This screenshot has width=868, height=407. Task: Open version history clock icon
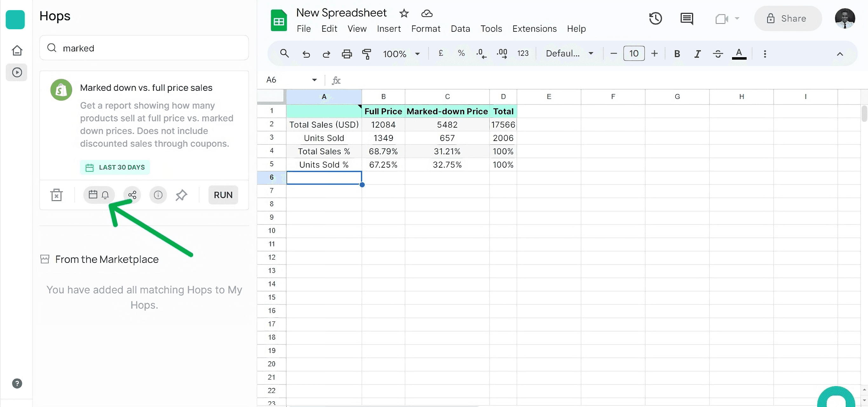(x=655, y=18)
